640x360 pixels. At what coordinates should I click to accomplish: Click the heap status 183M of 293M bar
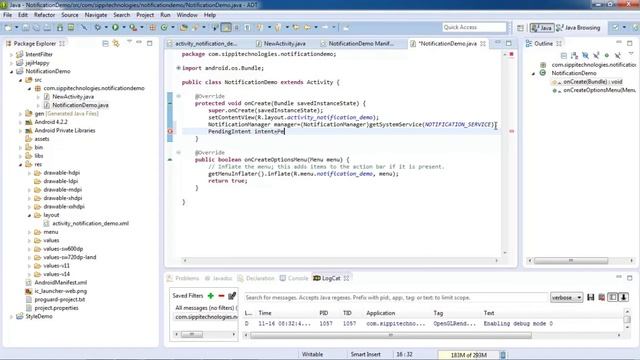click(x=469, y=355)
